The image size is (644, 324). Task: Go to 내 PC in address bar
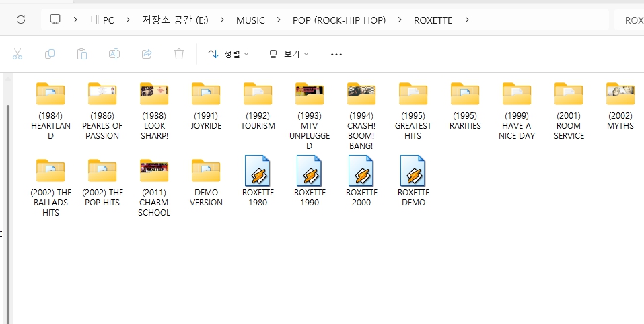coord(102,20)
